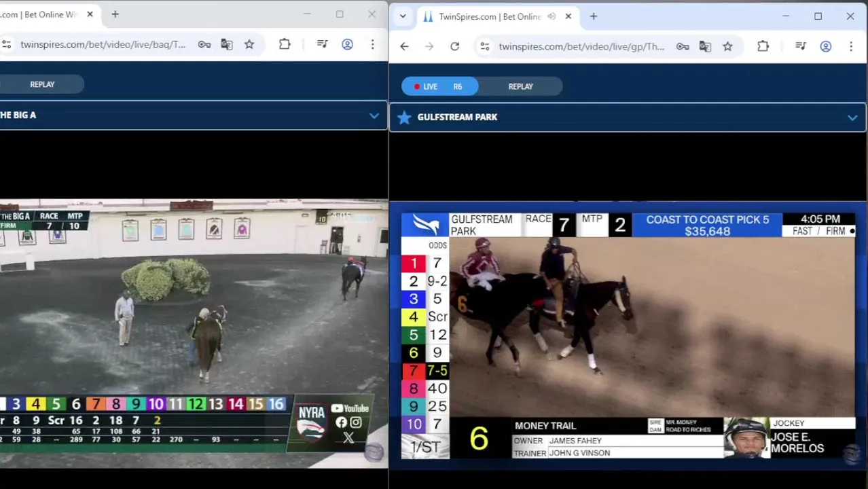The image size is (868, 489).
Task: Expand The Big A track dropdown chevron
Action: click(x=374, y=115)
